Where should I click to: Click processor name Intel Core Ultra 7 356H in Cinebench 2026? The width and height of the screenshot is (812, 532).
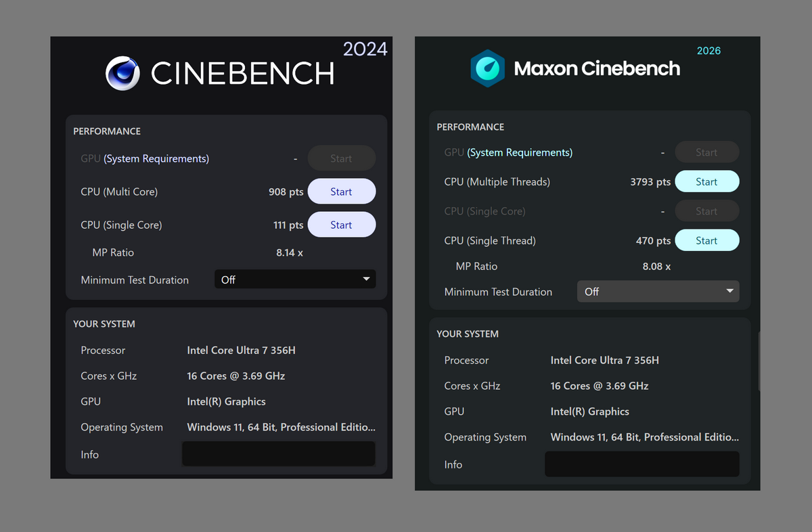[605, 360]
